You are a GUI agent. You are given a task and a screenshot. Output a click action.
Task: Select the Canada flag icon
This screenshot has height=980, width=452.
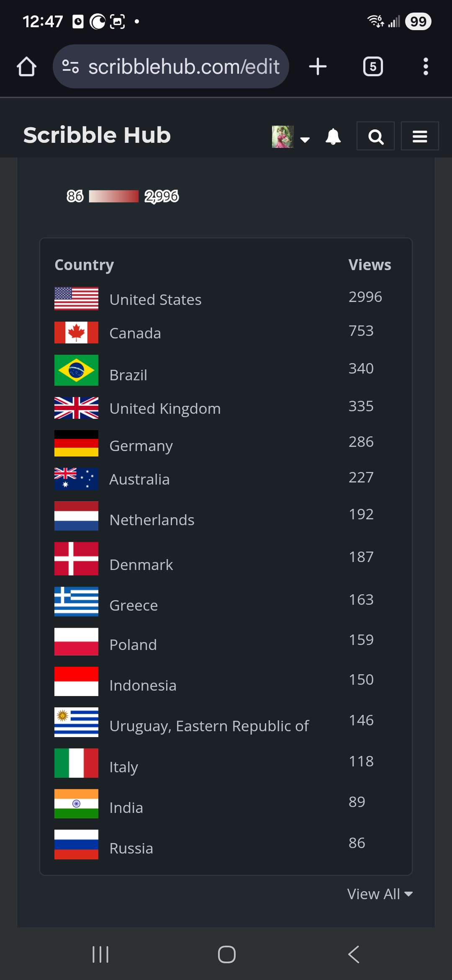76,332
